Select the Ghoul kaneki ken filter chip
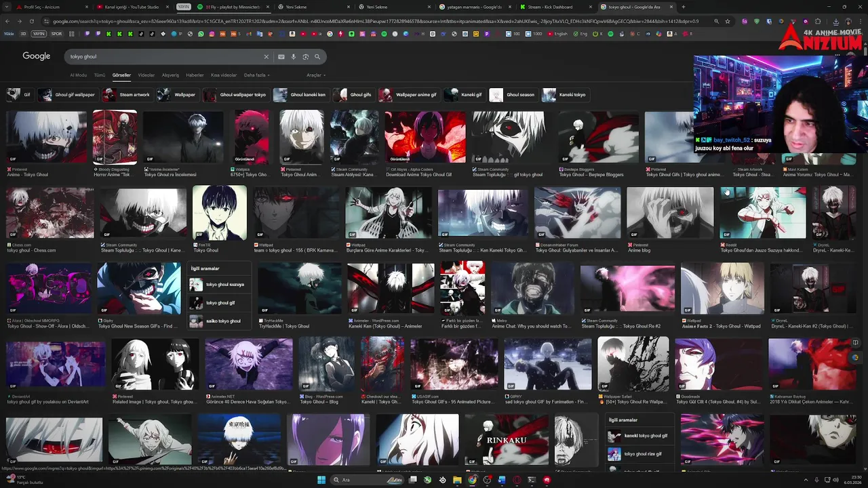868x488 pixels. (x=300, y=95)
